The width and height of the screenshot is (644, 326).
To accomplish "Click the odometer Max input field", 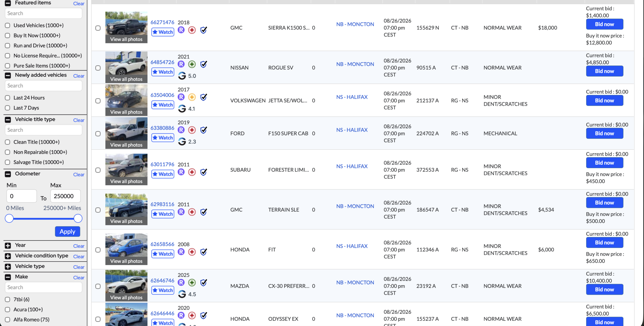I will [x=65, y=196].
